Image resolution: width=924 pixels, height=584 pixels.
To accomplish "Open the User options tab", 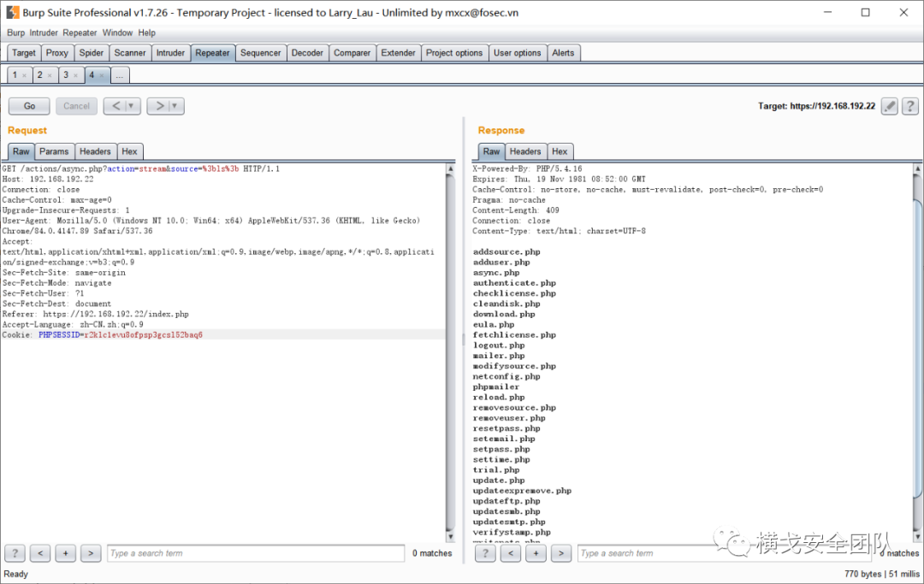I will pyautogui.click(x=518, y=53).
